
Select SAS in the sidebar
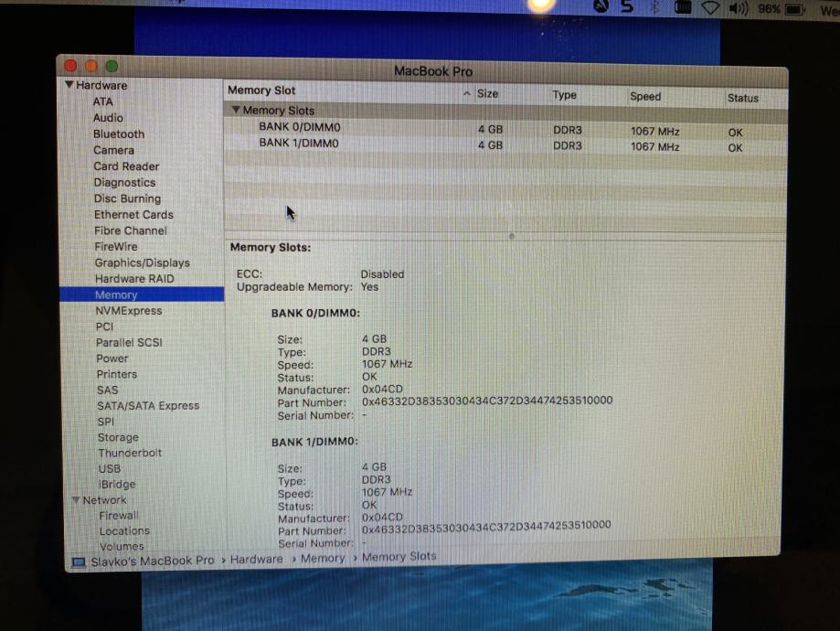[107, 390]
